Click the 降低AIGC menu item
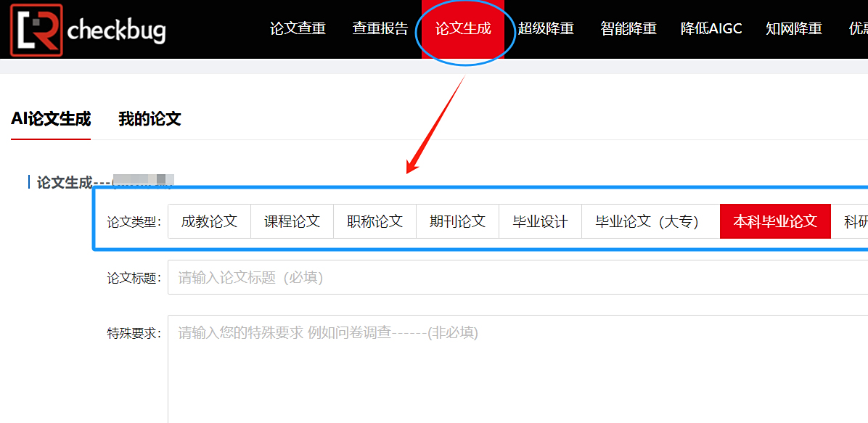 [x=711, y=28]
